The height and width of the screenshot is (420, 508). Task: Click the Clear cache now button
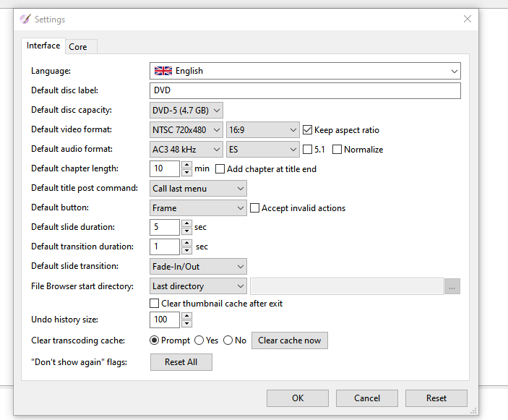289,340
